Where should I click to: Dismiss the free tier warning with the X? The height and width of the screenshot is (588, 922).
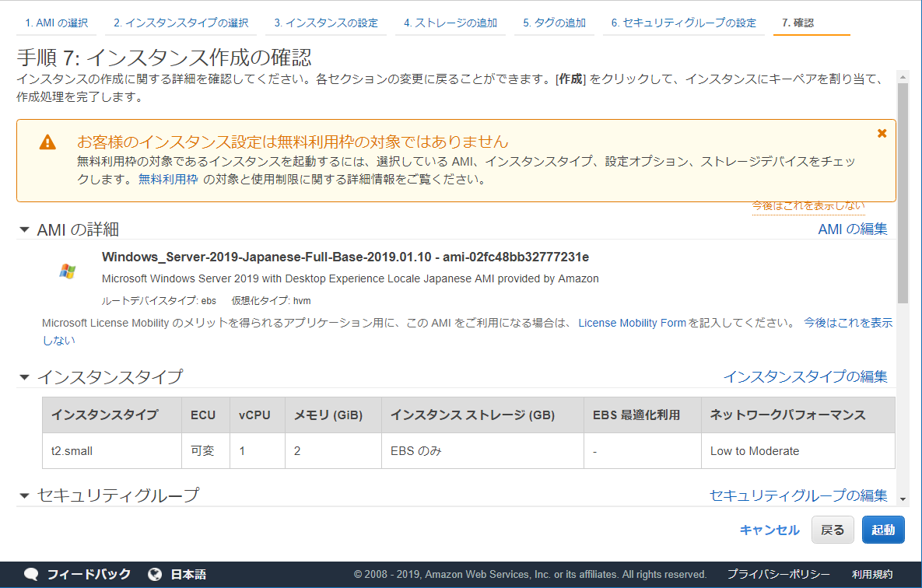(x=881, y=132)
